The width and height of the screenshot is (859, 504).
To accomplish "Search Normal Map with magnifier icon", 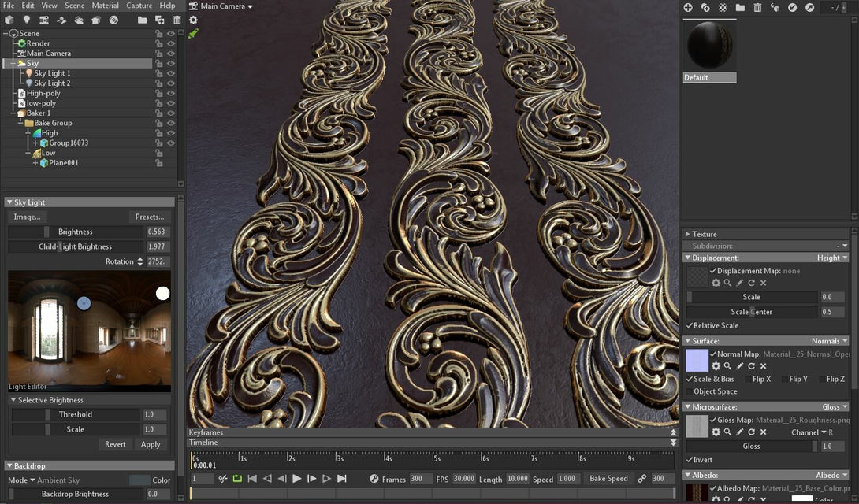I will click(x=727, y=366).
